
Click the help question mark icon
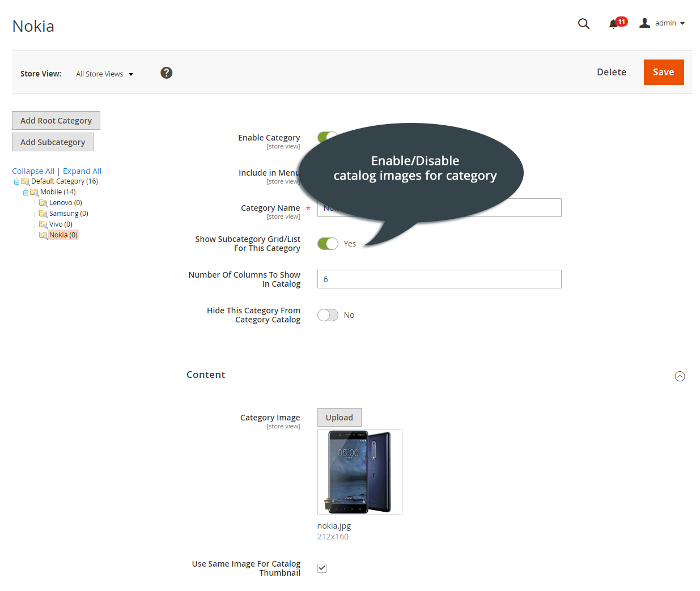[x=166, y=73]
